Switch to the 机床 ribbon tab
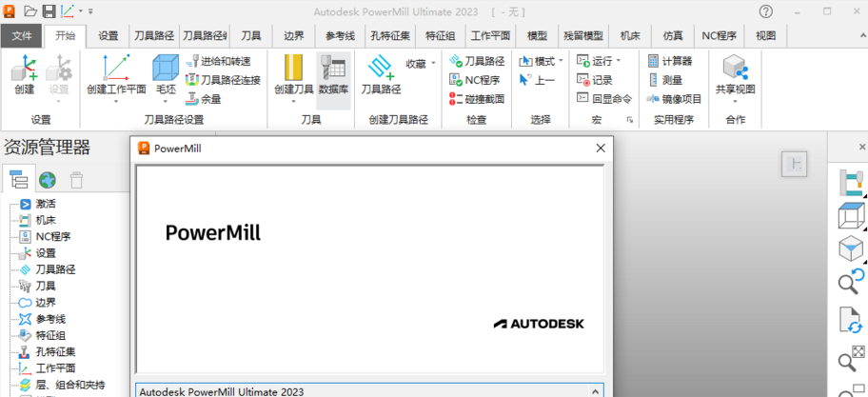868x397 pixels. click(x=630, y=36)
